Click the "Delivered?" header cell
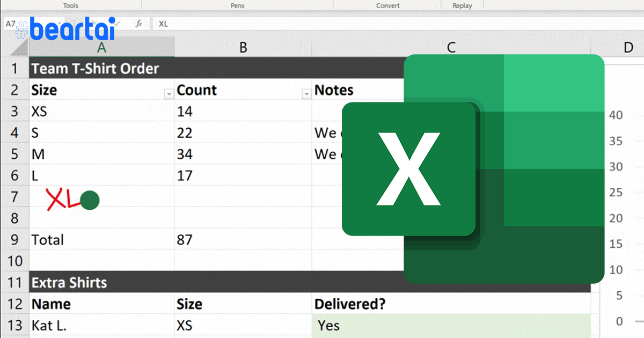 click(x=451, y=304)
